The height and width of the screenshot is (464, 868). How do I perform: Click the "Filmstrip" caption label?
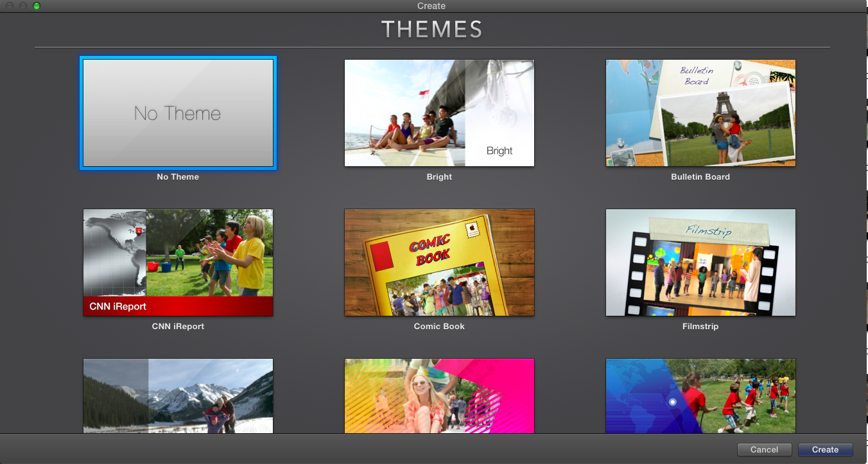pos(700,326)
